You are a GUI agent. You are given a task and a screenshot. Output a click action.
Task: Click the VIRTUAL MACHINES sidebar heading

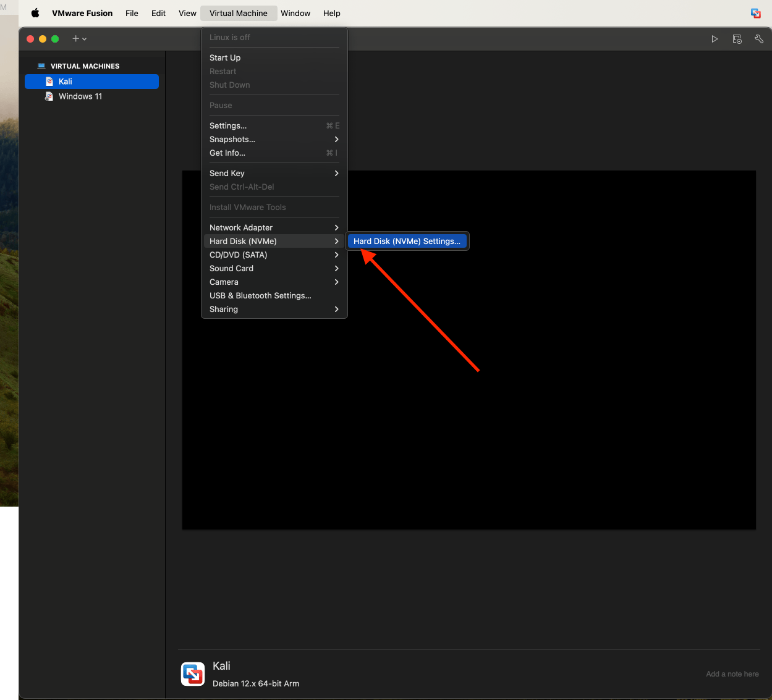pos(85,66)
